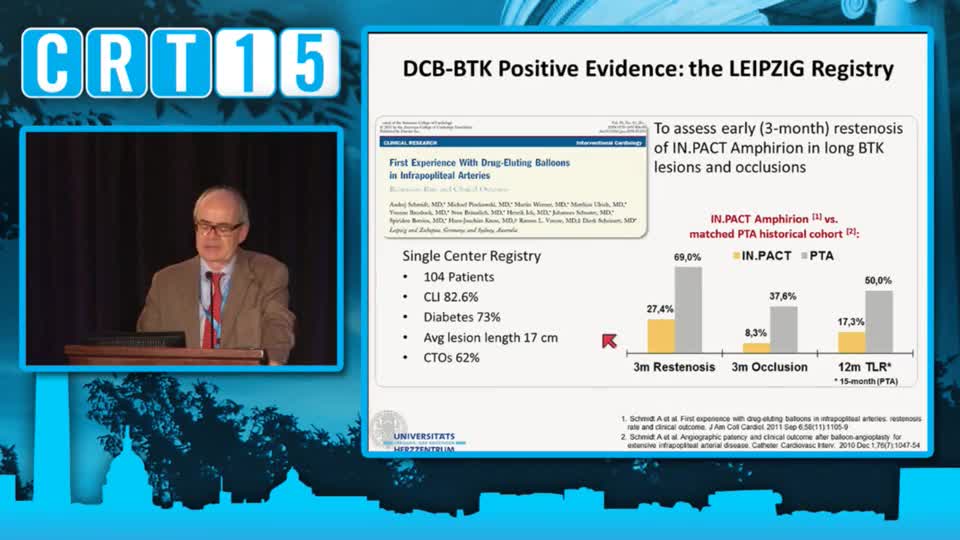The image size is (960, 540).
Task: Click the red arrow cursor on the slide
Action: pyautogui.click(x=608, y=341)
